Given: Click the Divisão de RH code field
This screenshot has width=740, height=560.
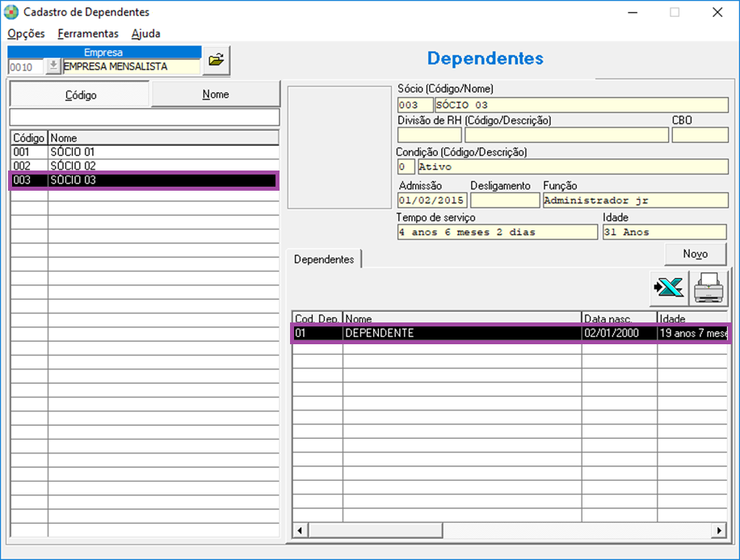Looking at the screenshot, I should [x=430, y=135].
